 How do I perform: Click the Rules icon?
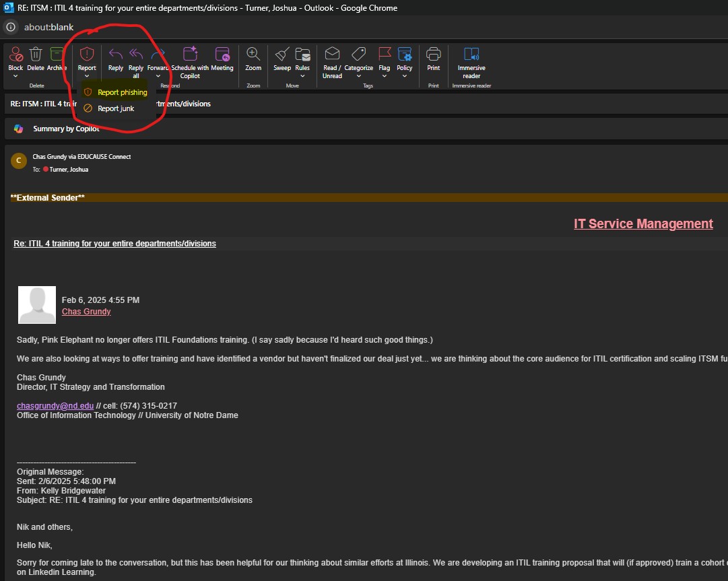tap(302, 55)
